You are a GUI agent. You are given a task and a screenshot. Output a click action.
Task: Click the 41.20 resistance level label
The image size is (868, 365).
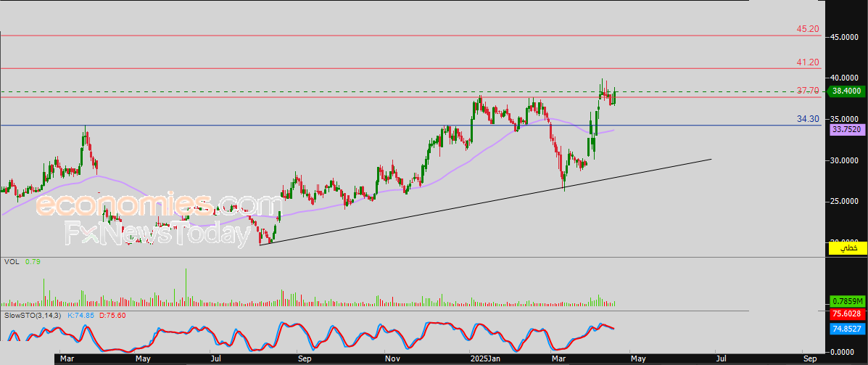pos(808,62)
